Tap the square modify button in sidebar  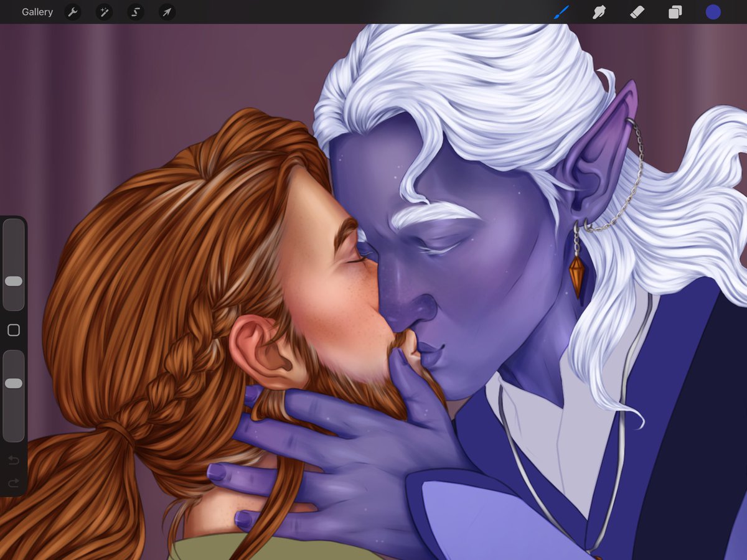tap(14, 330)
